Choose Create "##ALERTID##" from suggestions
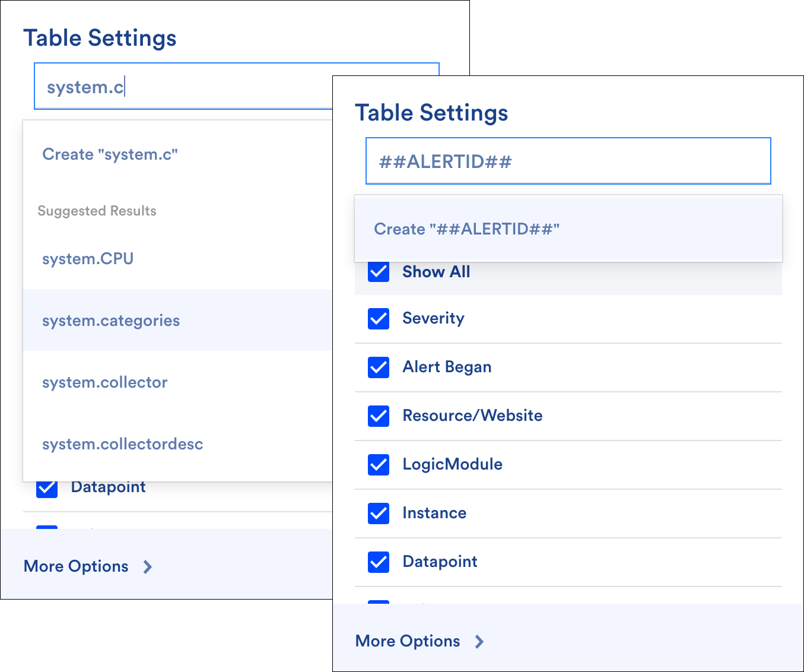The image size is (804, 672). pyautogui.click(x=466, y=229)
